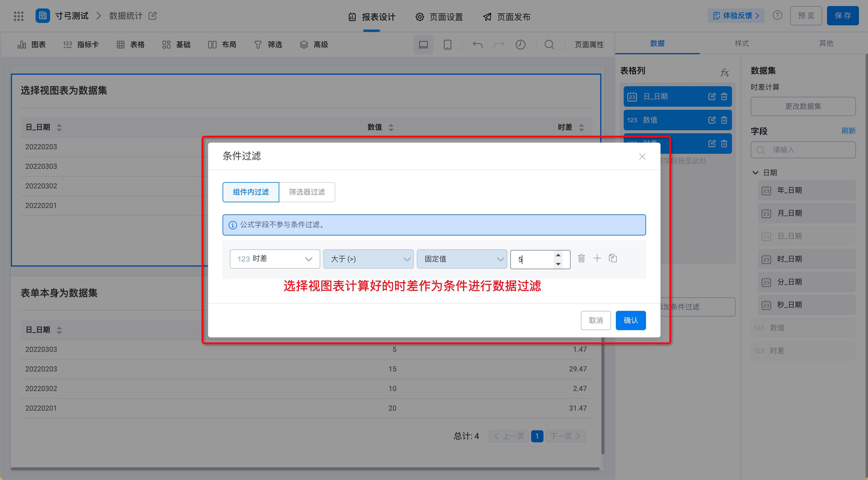Open the app grid launcher icon
The width and height of the screenshot is (868, 480).
tap(18, 16)
